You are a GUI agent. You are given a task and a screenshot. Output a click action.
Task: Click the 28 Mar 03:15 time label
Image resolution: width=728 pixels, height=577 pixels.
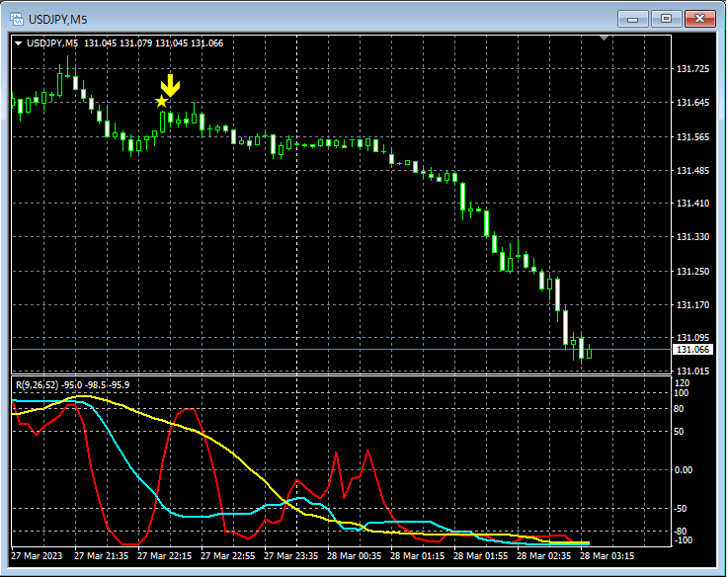tap(607, 556)
